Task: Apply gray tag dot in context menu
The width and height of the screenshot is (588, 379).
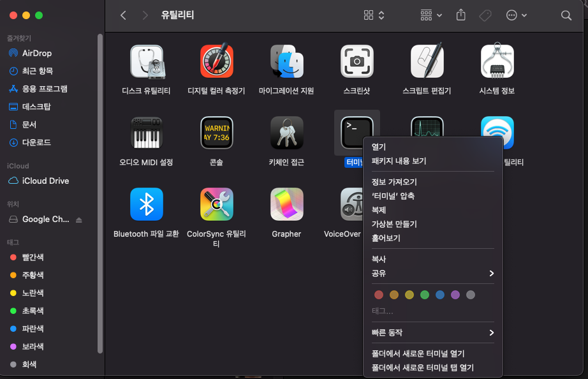Action: pyautogui.click(x=471, y=295)
